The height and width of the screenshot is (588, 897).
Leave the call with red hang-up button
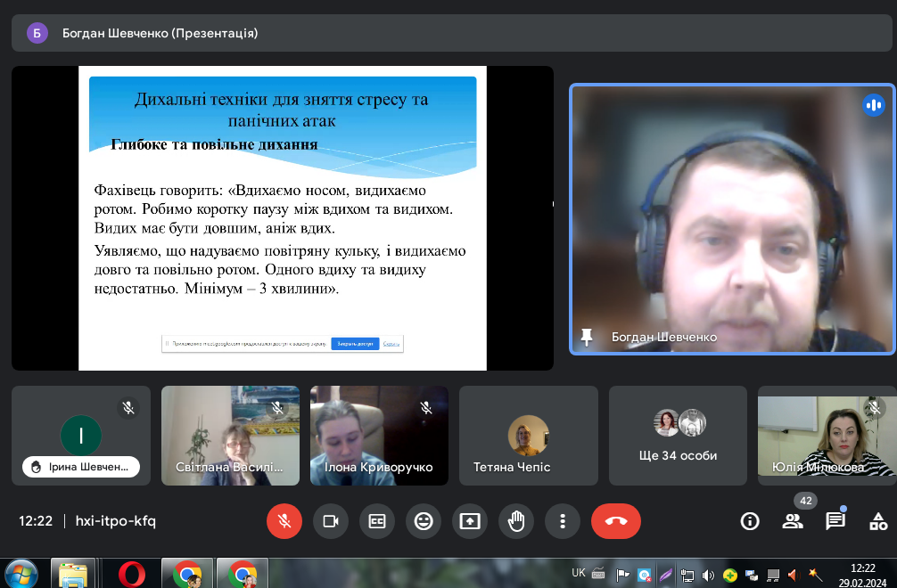tap(615, 521)
